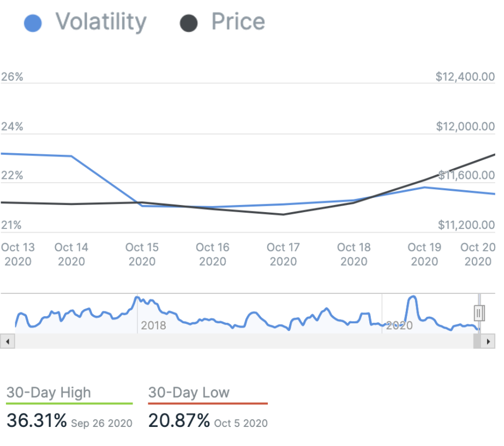Viewport: 504px width, 446px height.
Task: Click the navigator range handle grip
Action: click(x=479, y=313)
